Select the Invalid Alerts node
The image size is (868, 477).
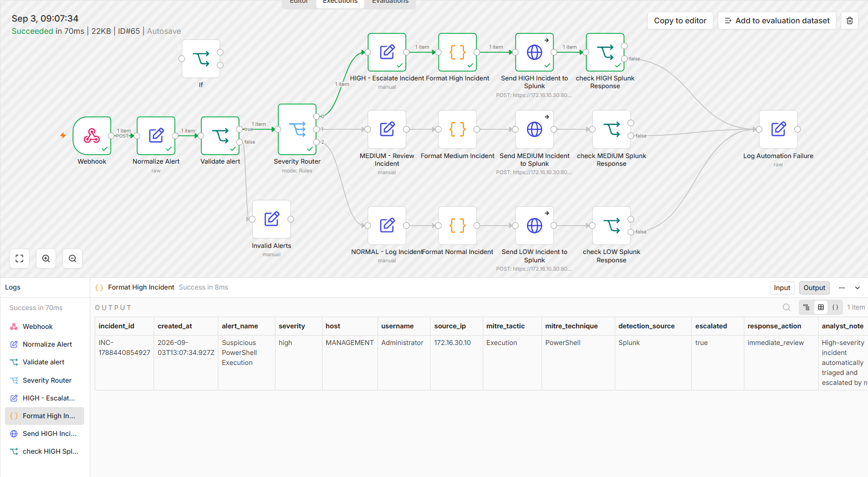click(272, 219)
